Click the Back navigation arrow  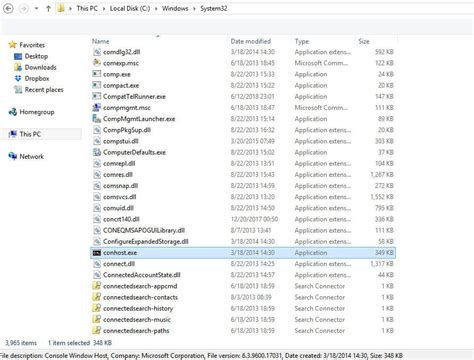(x=8, y=8)
